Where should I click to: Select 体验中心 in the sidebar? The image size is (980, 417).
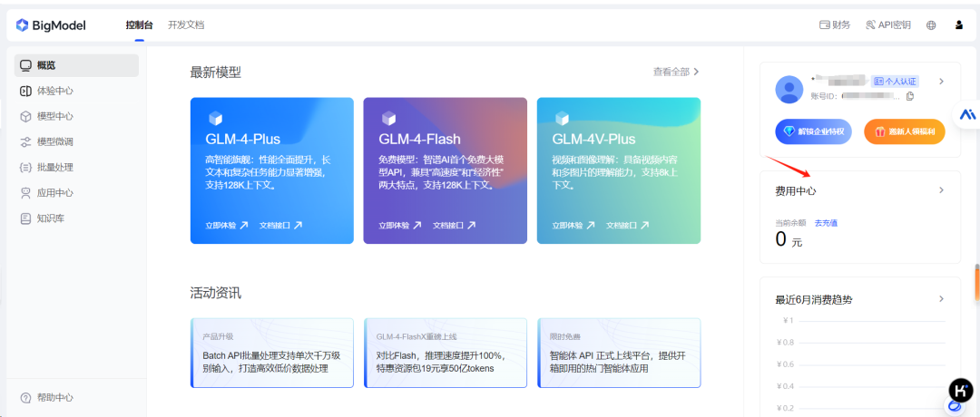(76, 91)
